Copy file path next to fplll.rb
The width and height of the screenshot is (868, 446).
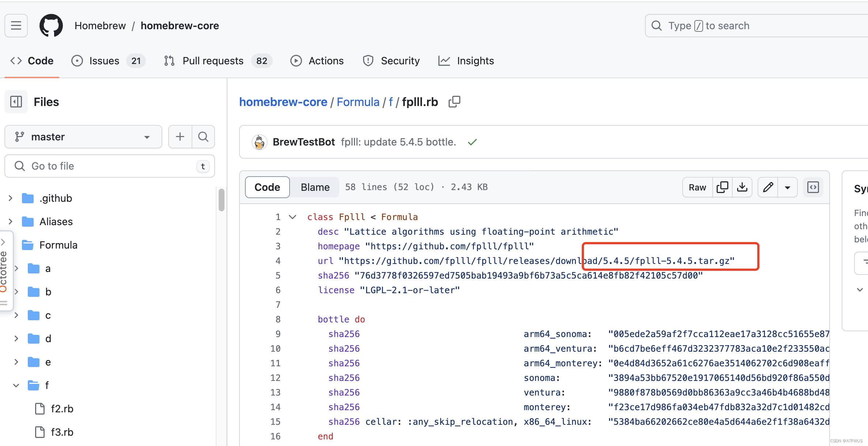tap(454, 102)
